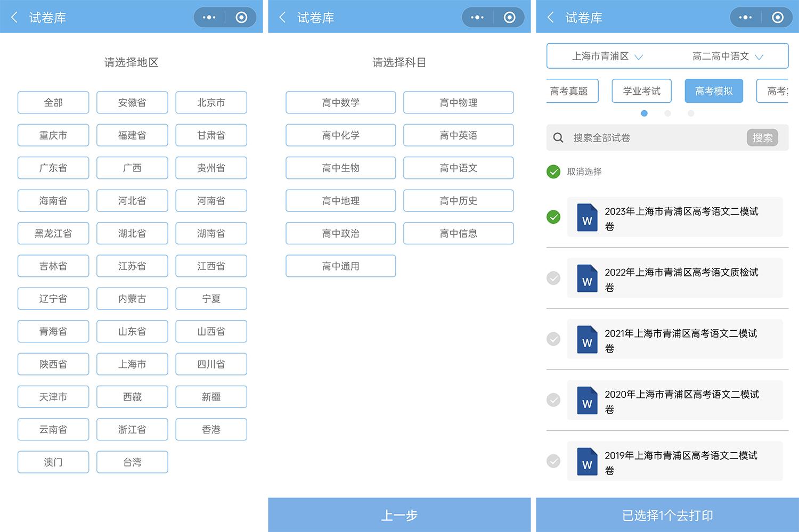Select the 2022年高考语文质检试卷 checkbox
The height and width of the screenshot is (532, 799).
point(554,279)
